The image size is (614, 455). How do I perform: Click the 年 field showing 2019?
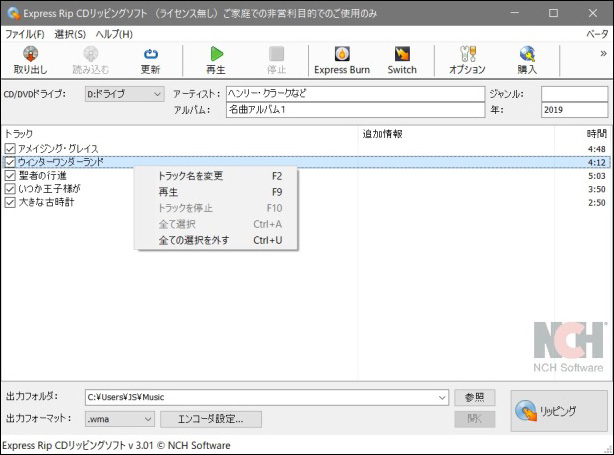pos(574,110)
